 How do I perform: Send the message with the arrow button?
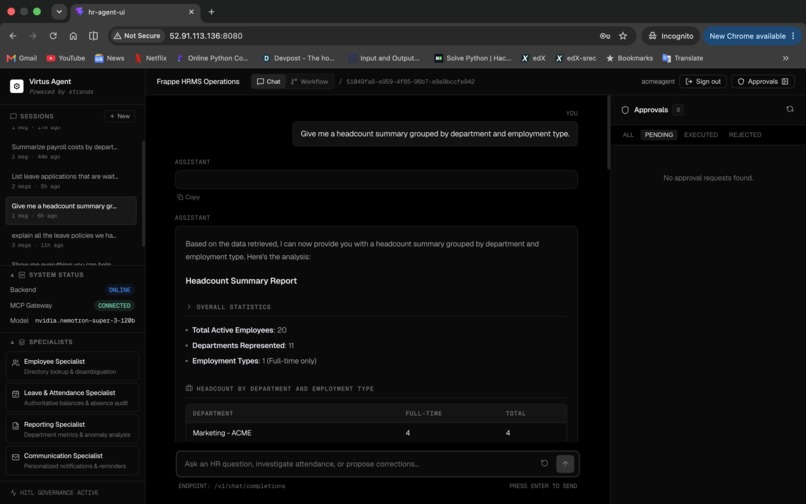565,464
